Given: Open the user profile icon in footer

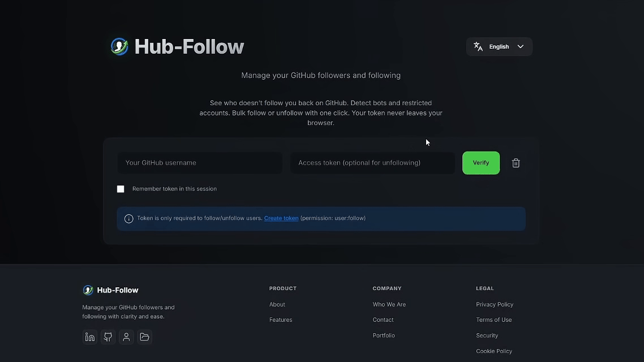Looking at the screenshot, I should pyautogui.click(x=126, y=337).
